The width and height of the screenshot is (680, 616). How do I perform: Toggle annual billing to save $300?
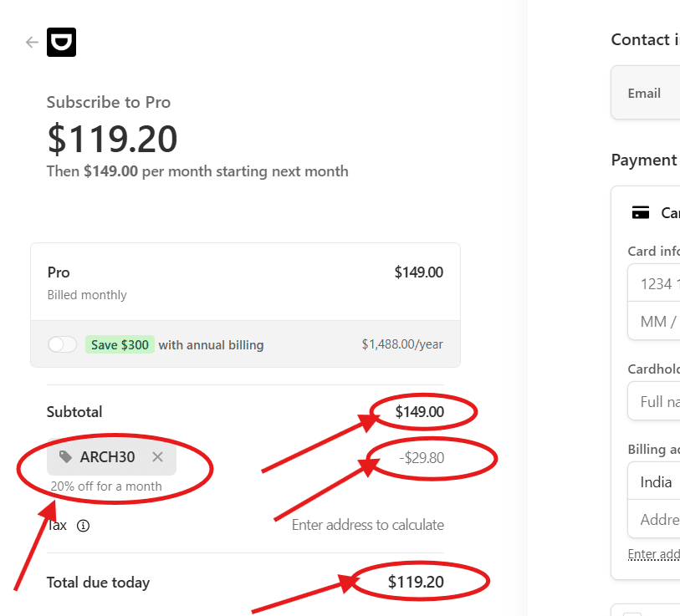pyautogui.click(x=62, y=344)
